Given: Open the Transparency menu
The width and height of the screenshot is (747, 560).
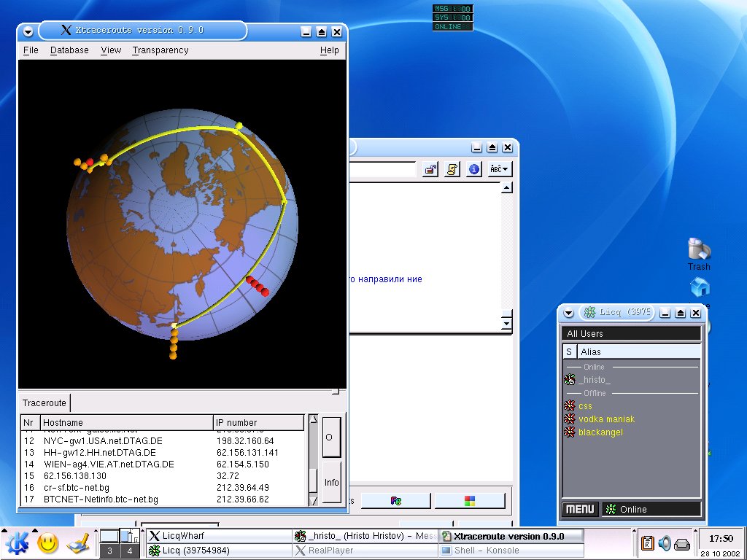Looking at the screenshot, I should point(160,50).
